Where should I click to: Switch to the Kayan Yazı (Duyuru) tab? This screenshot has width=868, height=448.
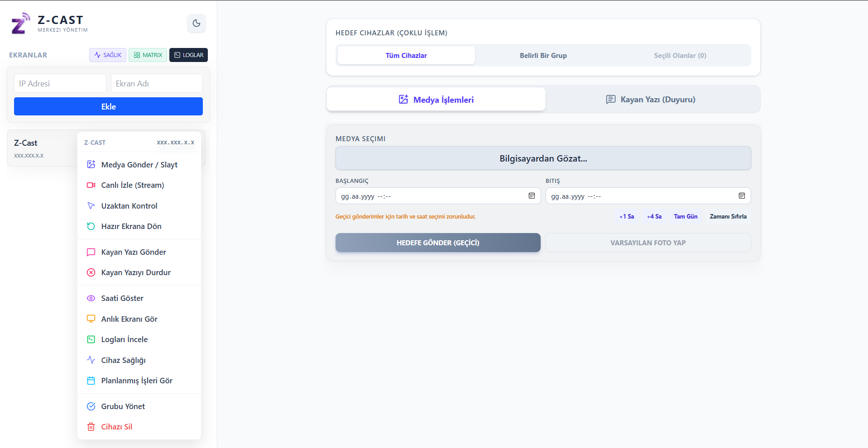(651, 99)
